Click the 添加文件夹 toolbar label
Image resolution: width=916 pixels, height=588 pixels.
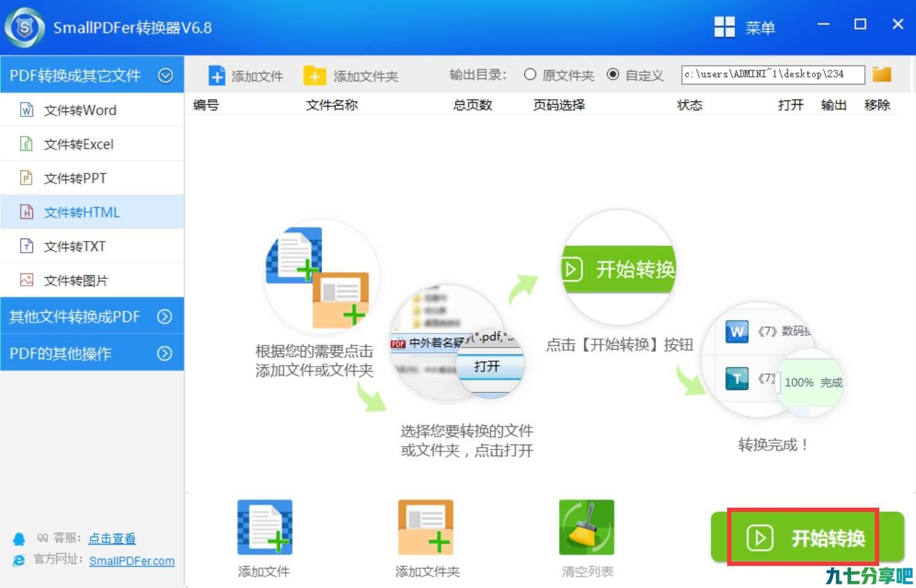pyautogui.click(x=365, y=76)
